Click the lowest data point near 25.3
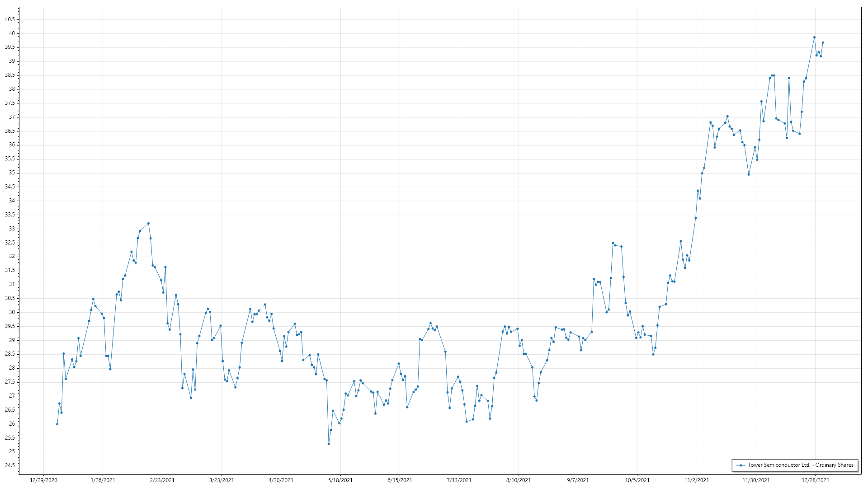The height and width of the screenshot is (488, 868). tap(329, 444)
